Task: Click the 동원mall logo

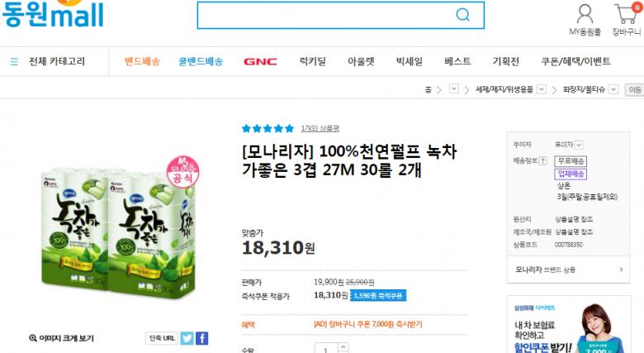Action: click(52, 15)
